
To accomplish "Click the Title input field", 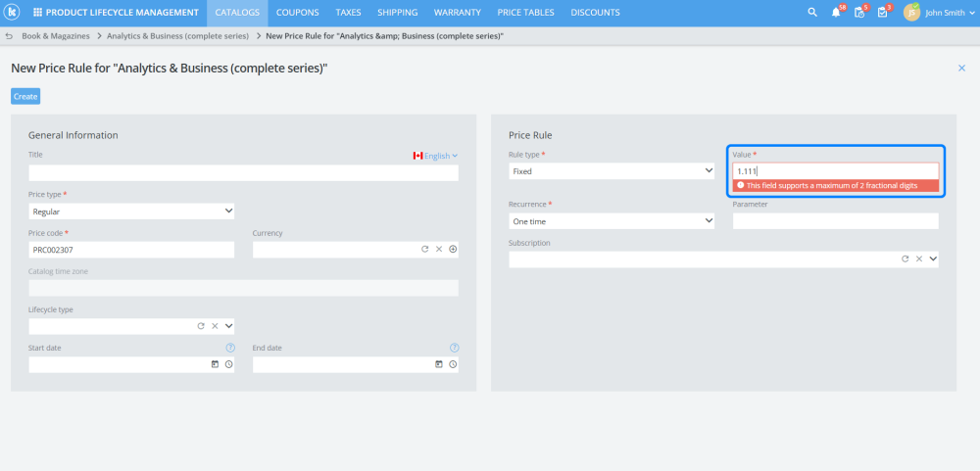I will click(244, 173).
